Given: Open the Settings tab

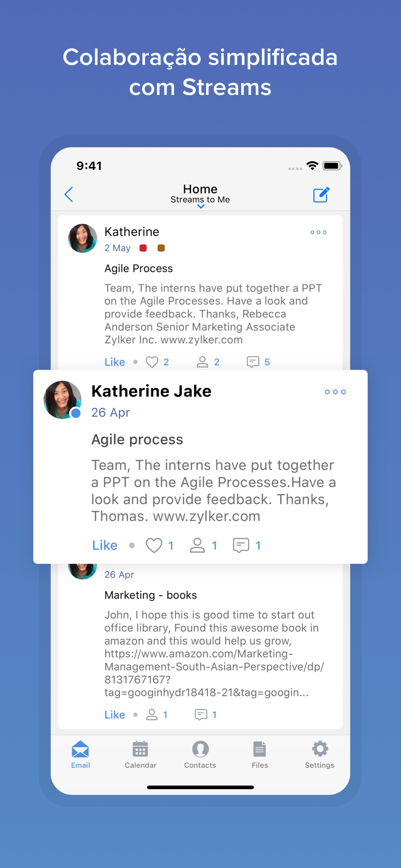Looking at the screenshot, I should pos(319,754).
